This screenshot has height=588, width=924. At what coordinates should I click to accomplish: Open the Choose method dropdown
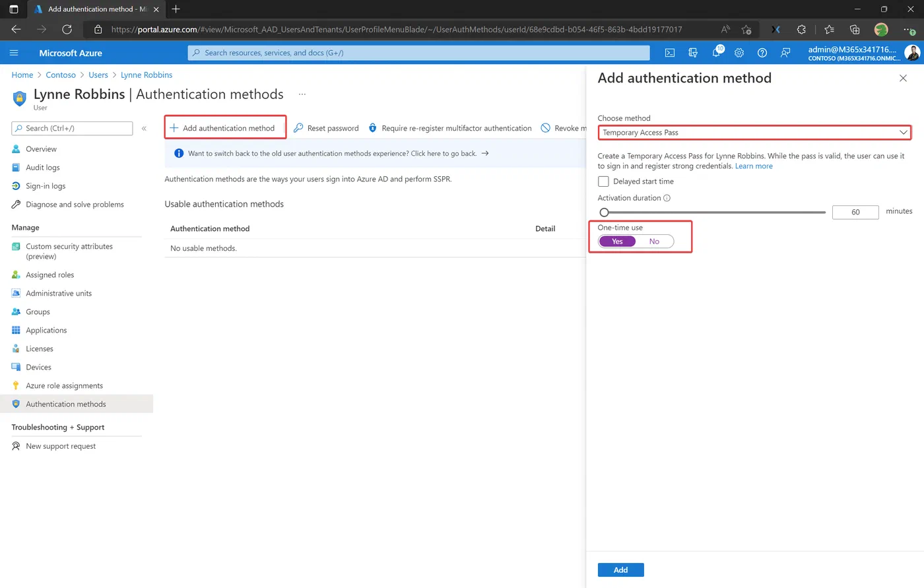click(x=754, y=133)
